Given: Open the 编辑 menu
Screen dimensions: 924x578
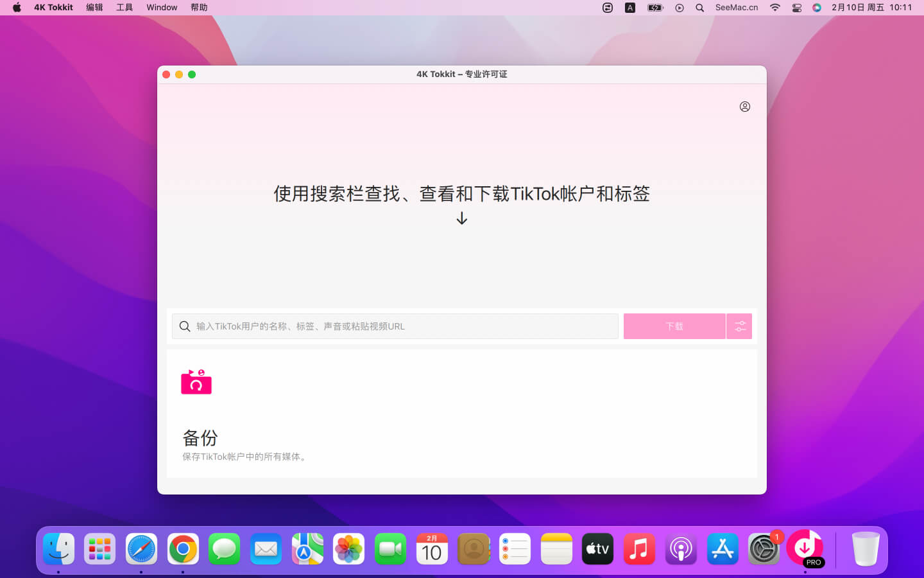Looking at the screenshot, I should (94, 8).
